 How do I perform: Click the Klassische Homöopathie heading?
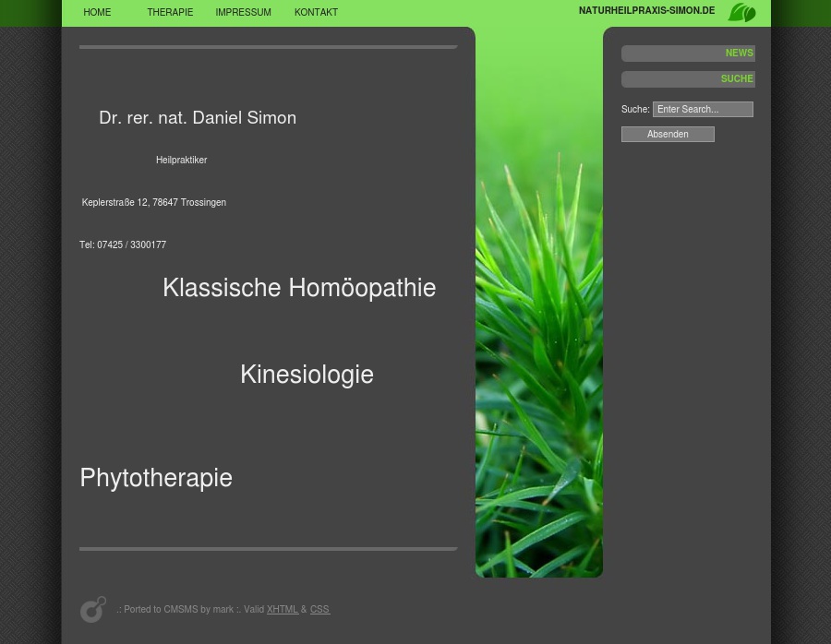click(x=299, y=288)
